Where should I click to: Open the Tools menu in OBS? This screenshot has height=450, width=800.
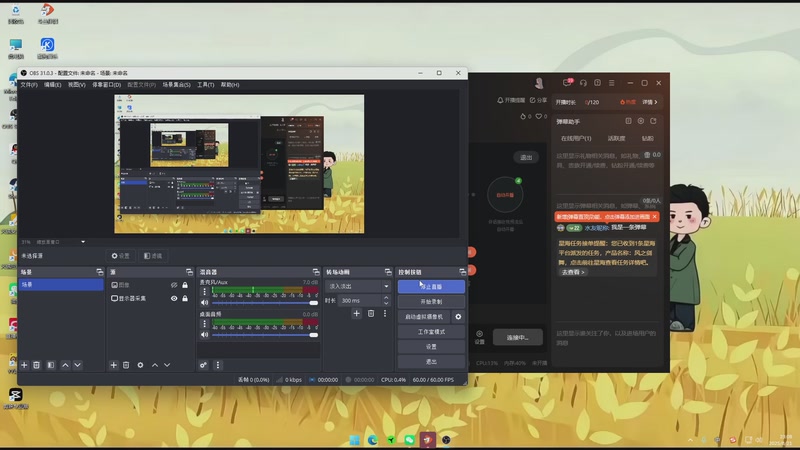pyautogui.click(x=206, y=85)
